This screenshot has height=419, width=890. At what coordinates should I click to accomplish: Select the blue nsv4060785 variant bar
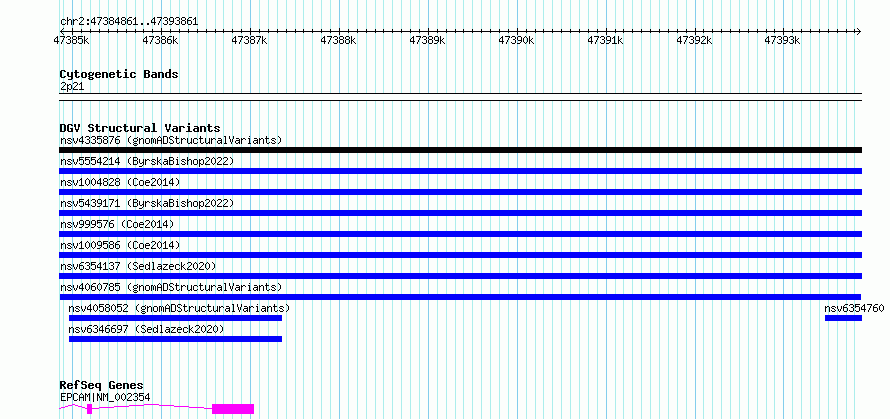[460, 297]
